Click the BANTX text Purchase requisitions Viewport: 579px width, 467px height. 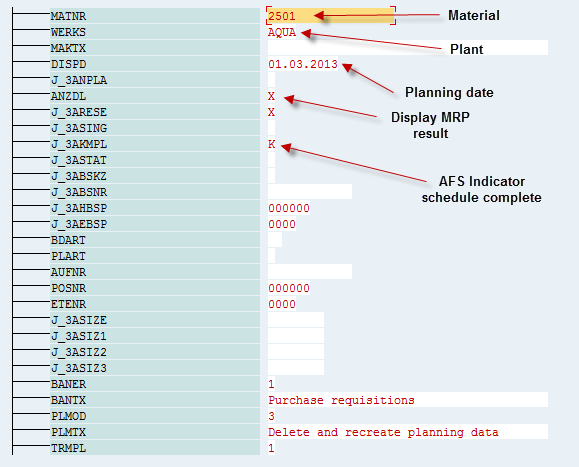pyautogui.click(x=341, y=400)
